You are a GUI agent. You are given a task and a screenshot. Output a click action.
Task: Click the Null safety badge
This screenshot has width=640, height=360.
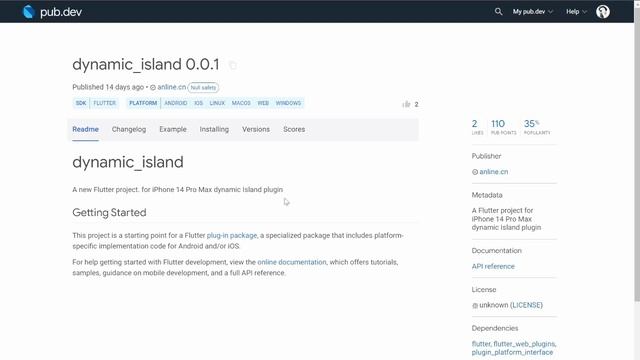[203, 87]
